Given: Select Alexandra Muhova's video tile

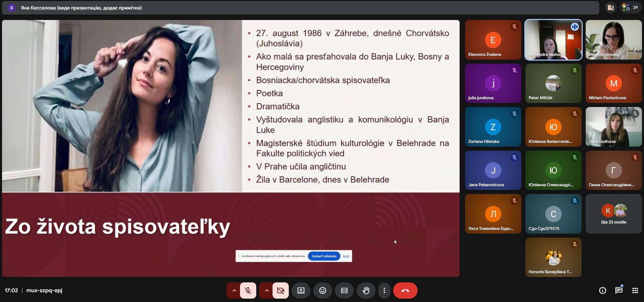Looking at the screenshot, I should point(553,40).
